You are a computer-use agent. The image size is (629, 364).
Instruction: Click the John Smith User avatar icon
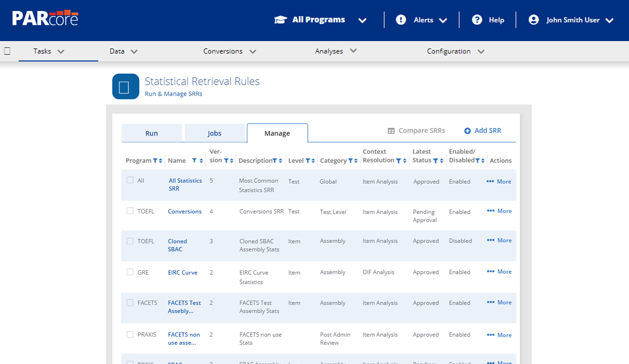click(x=534, y=20)
